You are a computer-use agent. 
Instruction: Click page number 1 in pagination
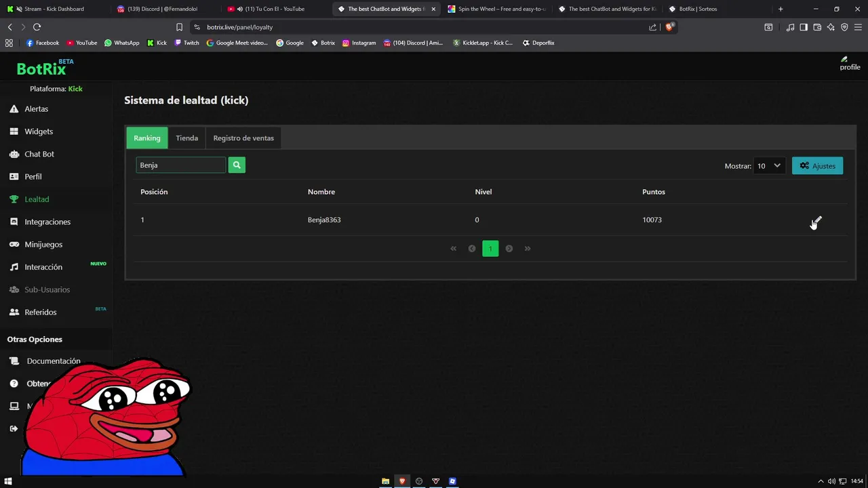(490, 249)
